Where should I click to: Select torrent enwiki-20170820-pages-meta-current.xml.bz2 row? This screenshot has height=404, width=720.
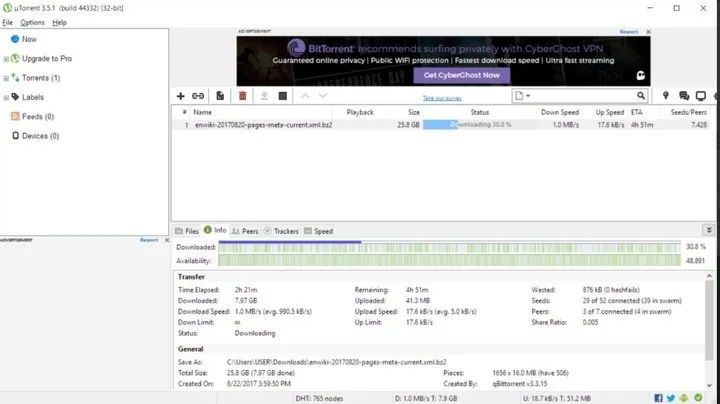click(x=442, y=124)
